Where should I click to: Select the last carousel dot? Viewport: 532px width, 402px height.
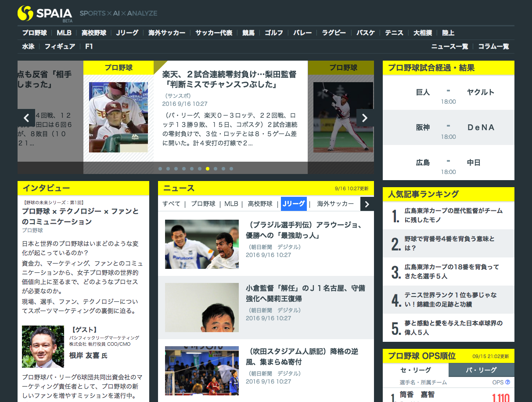[231, 168]
